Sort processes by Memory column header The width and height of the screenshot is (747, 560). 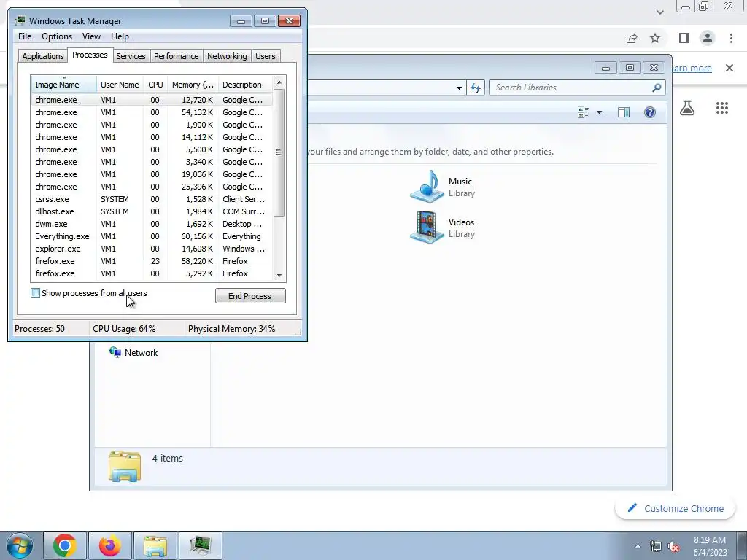(x=193, y=85)
